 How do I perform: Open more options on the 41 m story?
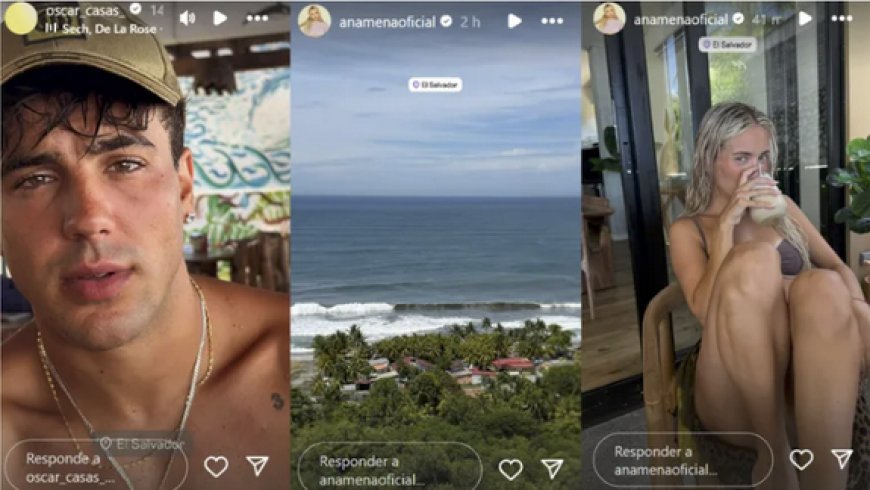pyautogui.click(x=842, y=18)
